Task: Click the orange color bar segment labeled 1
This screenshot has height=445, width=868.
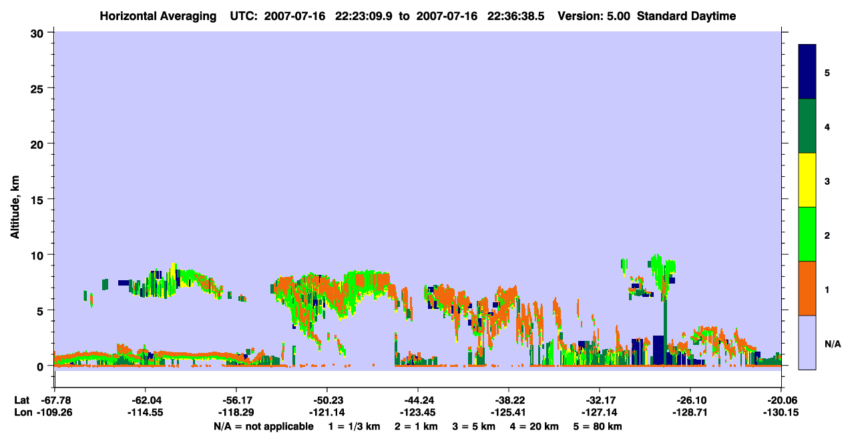Action: pos(807,288)
